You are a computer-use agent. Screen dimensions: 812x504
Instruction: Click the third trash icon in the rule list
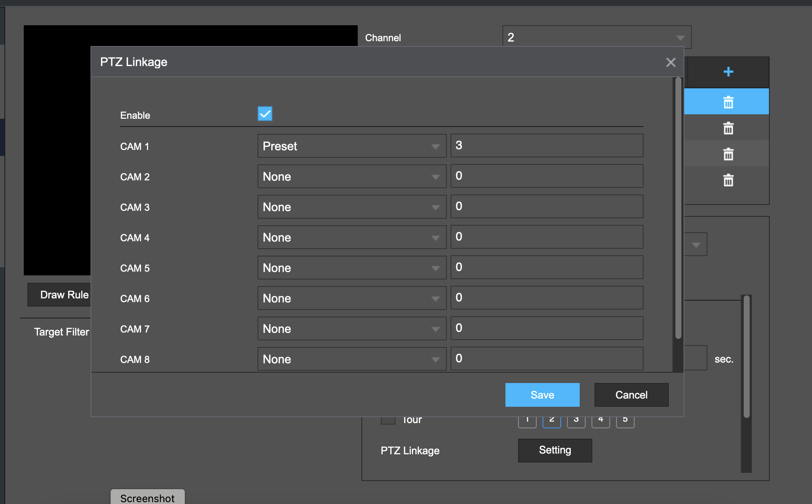pos(728,154)
